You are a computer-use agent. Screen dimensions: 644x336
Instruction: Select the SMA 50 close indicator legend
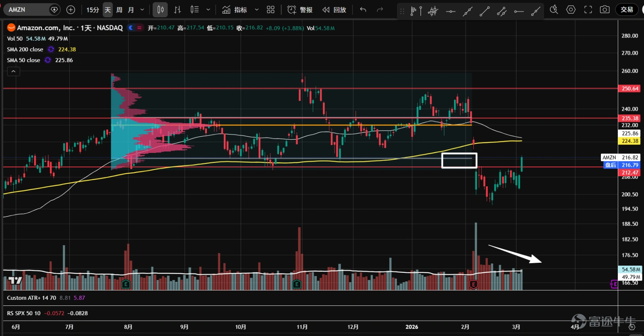point(23,60)
